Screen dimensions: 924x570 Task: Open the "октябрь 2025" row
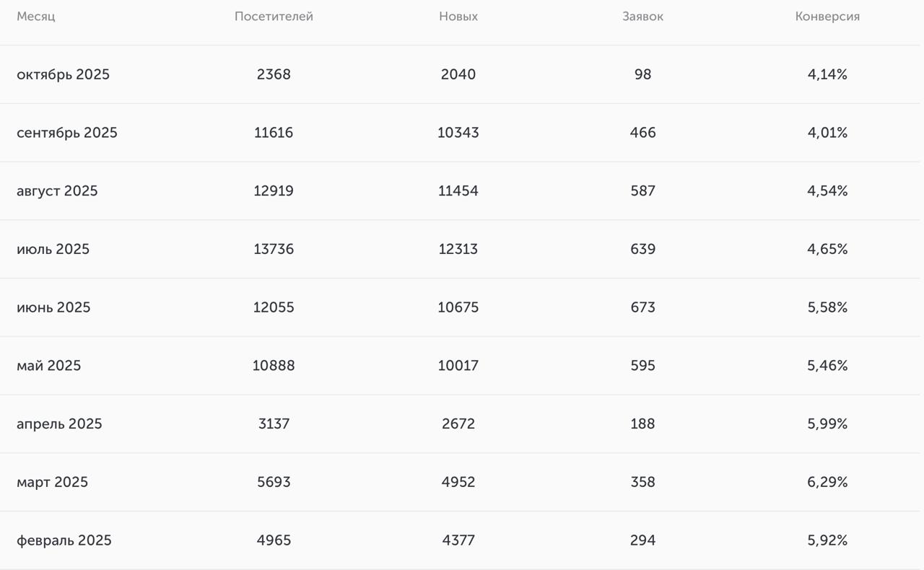coord(63,74)
